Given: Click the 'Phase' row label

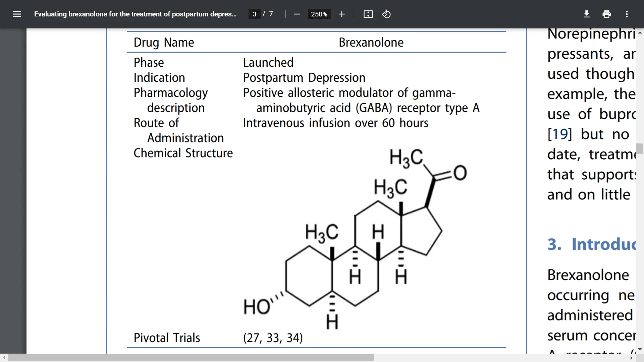Looking at the screenshot, I should point(149,62).
